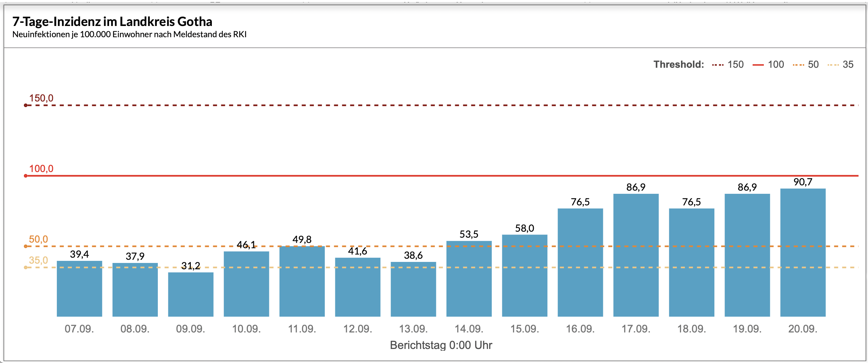Screen dimensions: 868x363
Task: Click the 07.09. date on the x-axis
Action: [x=79, y=329]
